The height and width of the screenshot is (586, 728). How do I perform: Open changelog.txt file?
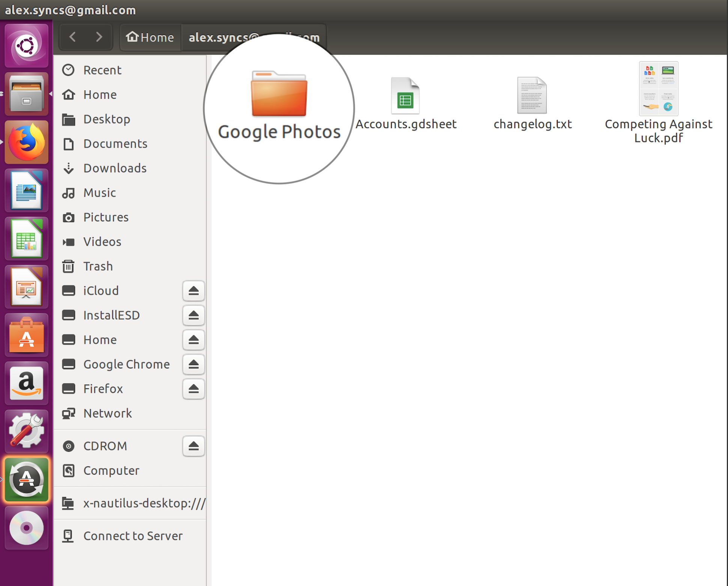[x=532, y=96]
